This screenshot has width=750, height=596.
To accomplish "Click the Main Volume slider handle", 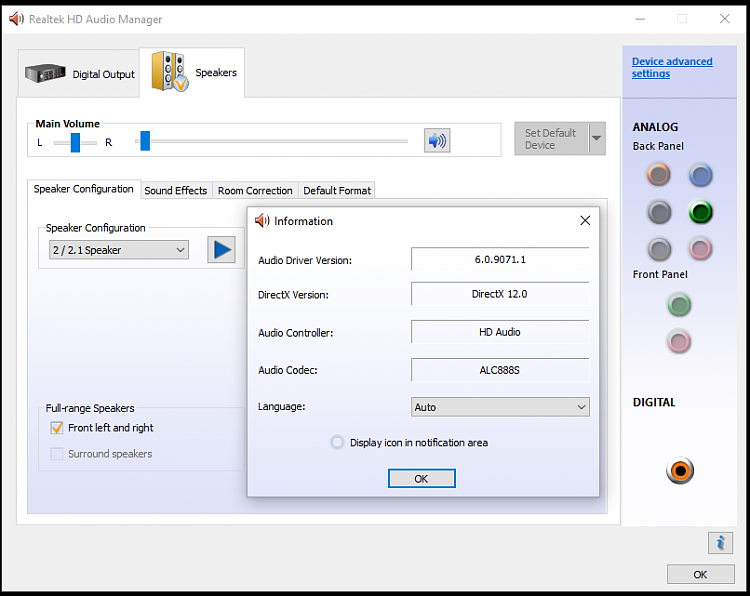I will [x=145, y=141].
